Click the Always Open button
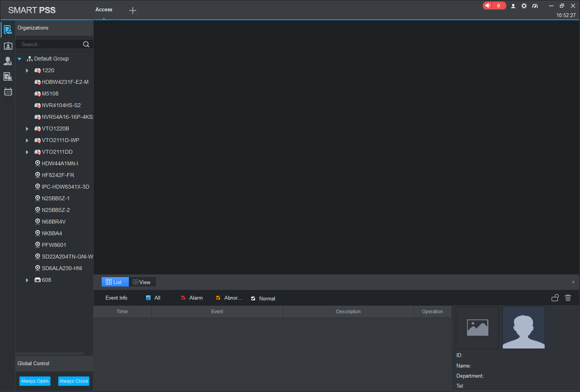 click(35, 381)
